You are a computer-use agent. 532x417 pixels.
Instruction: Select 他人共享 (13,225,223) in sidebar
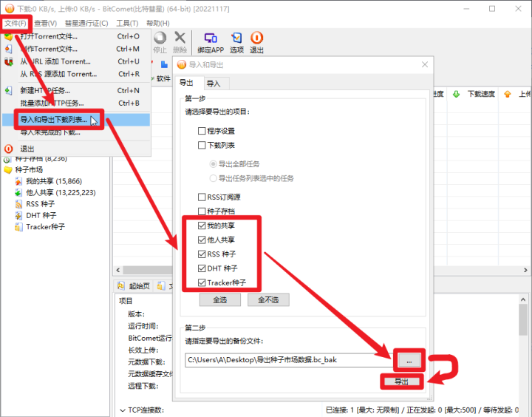pyautogui.click(x=61, y=193)
